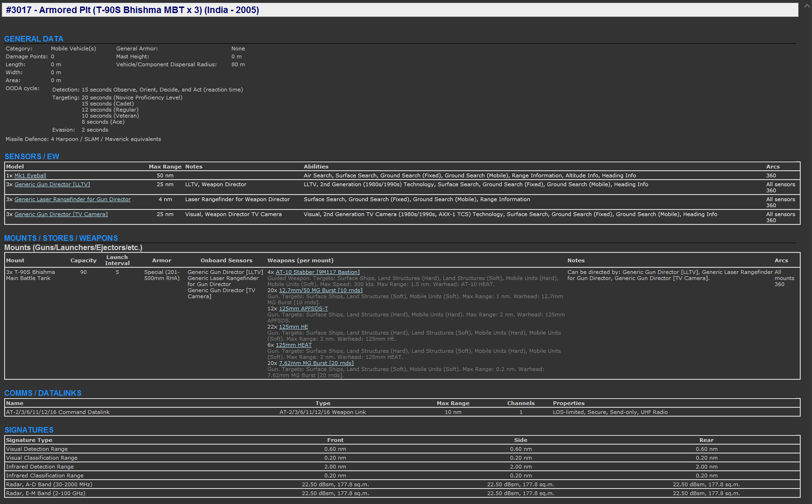Click the 4 nm laser rangefinder range value
812x504 pixels.
tap(165, 199)
